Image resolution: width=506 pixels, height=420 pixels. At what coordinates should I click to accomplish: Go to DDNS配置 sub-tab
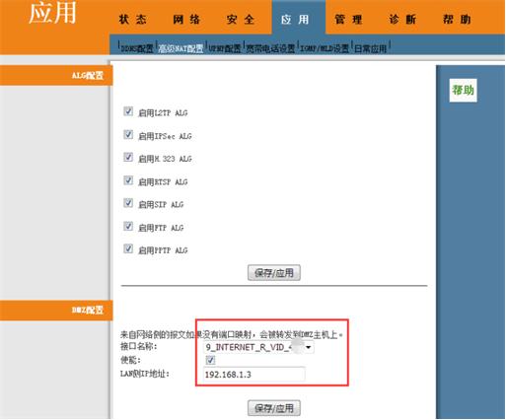coord(137,48)
